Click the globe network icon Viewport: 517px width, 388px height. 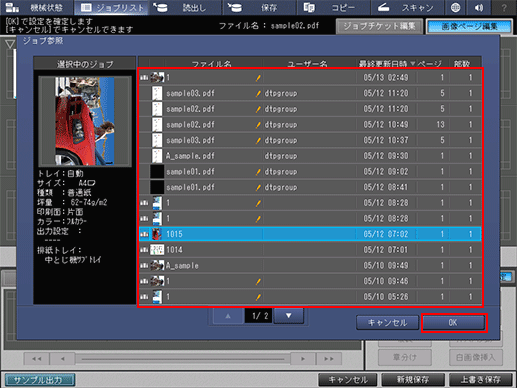(x=455, y=7)
